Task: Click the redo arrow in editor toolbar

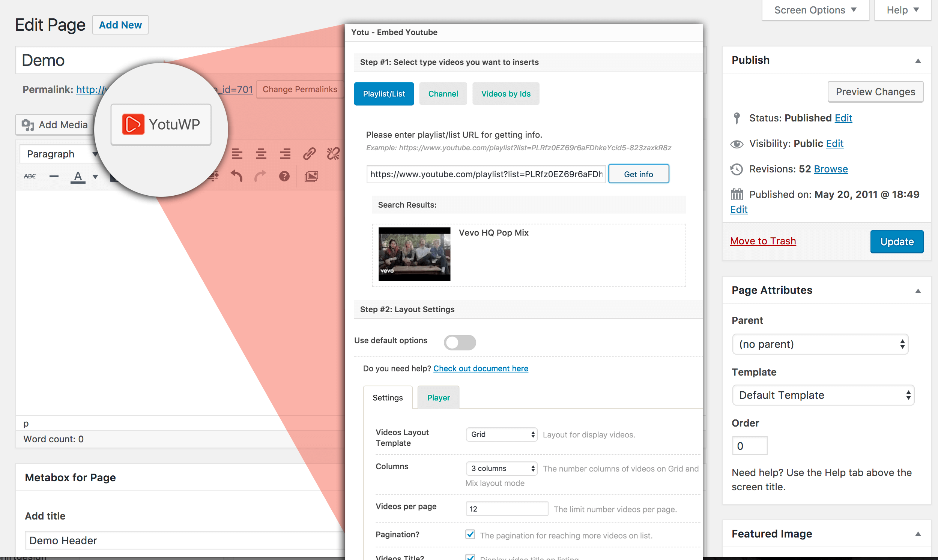Action: pos(260,176)
